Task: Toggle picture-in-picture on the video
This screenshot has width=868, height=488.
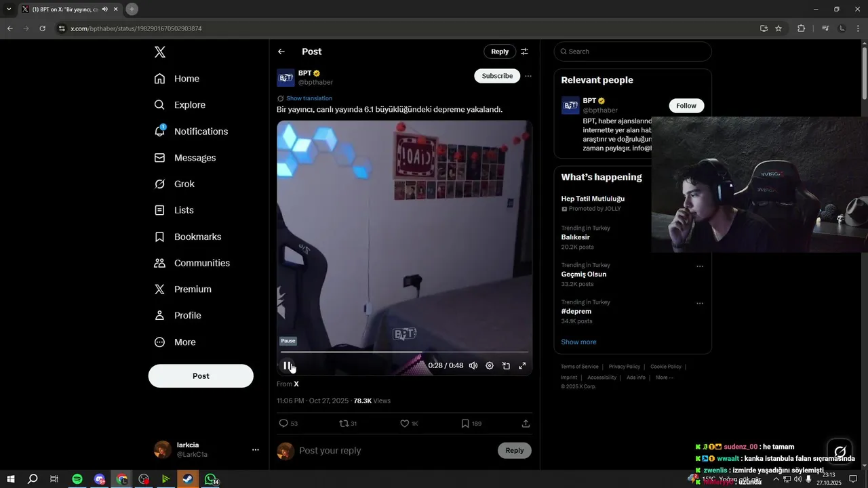Action: pyautogui.click(x=506, y=366)
